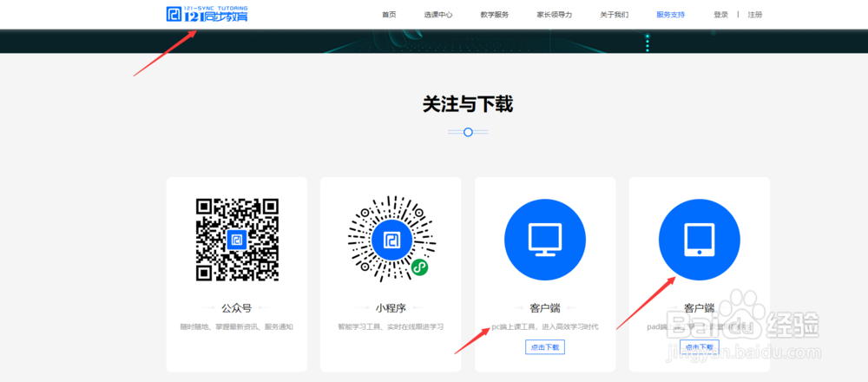Open the 关于我们 page
The image size is (868, 382).
[x=615, y=15]
